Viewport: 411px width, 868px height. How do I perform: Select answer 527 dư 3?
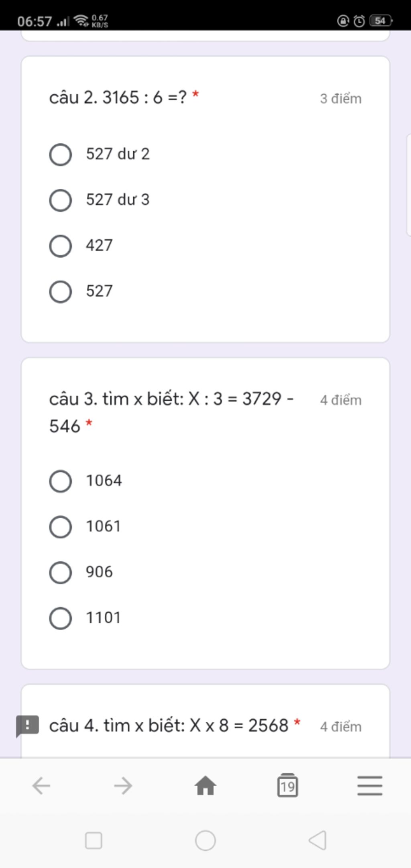coord(61,200)
